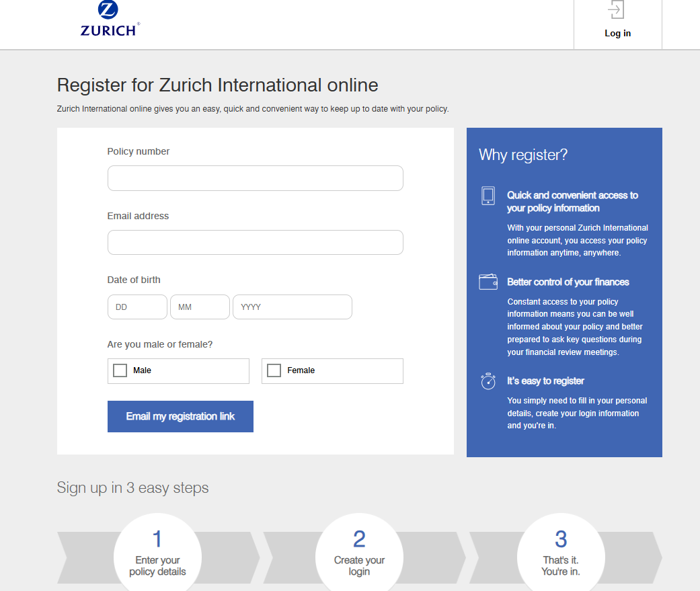The height and width of the screenshot is (591, 700).
Task: Click the YYYY year of birth field
Action: 292,307
